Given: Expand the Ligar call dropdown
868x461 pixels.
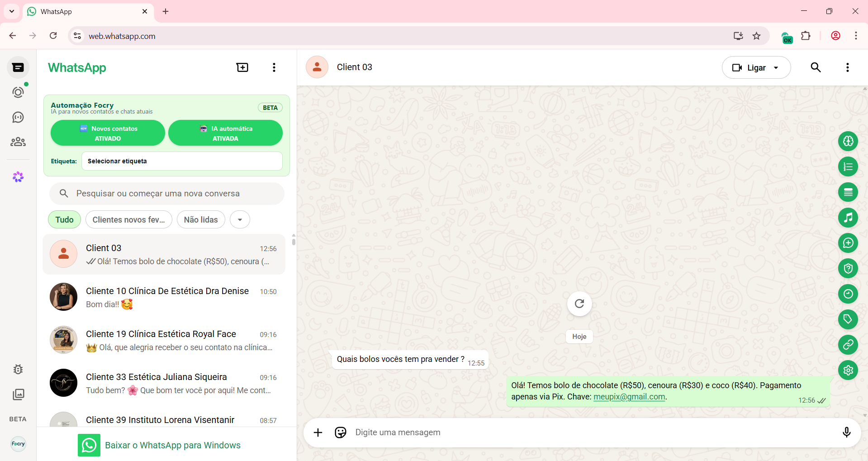Looking at the screenshot, I should click(x=776, y=68).
